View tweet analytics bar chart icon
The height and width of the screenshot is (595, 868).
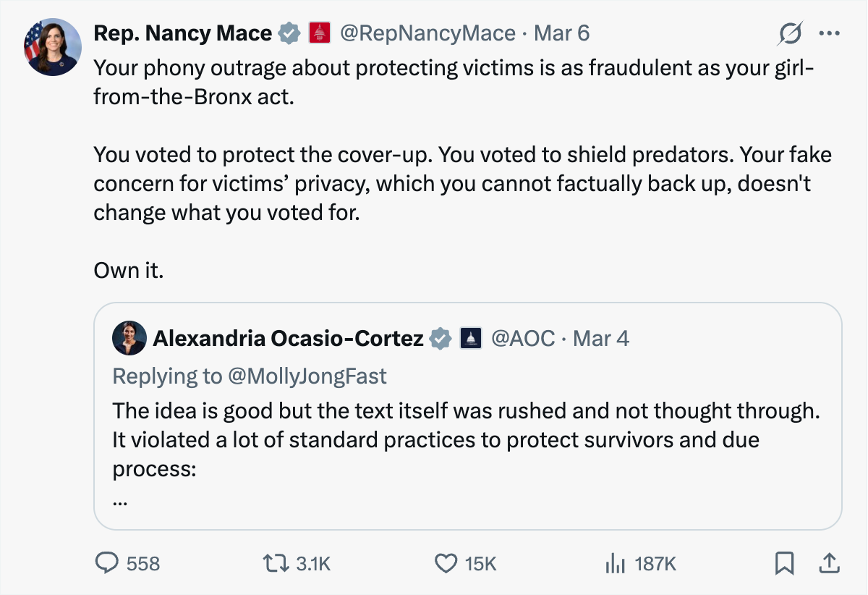(x=615, y=563)
